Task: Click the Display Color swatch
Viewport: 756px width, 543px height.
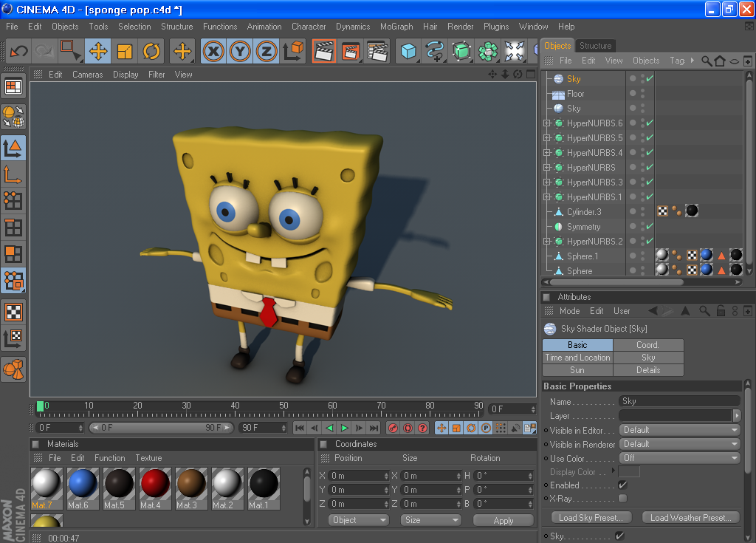Action: (629, 471)
